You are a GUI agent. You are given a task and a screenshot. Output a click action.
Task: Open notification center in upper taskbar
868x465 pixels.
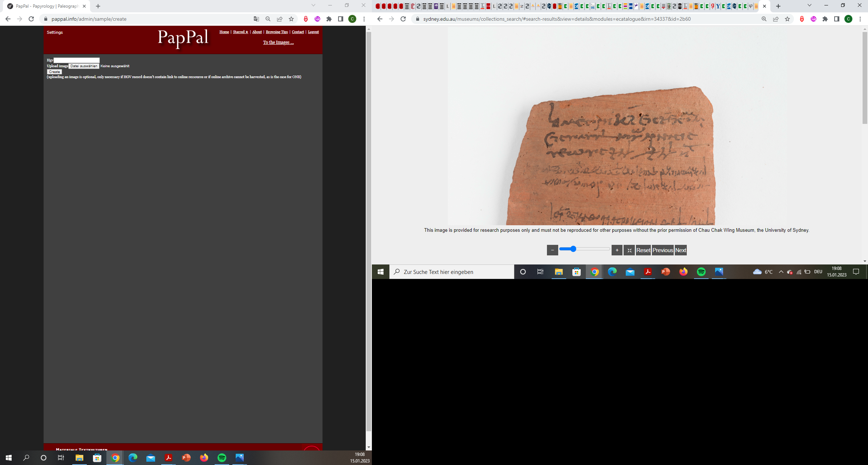856,272
